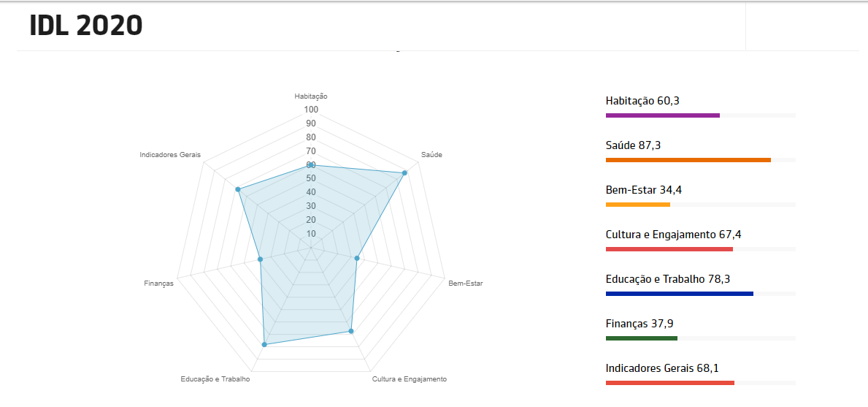Select the Bem-Estar radar chart point

click(x=357, y=258)
